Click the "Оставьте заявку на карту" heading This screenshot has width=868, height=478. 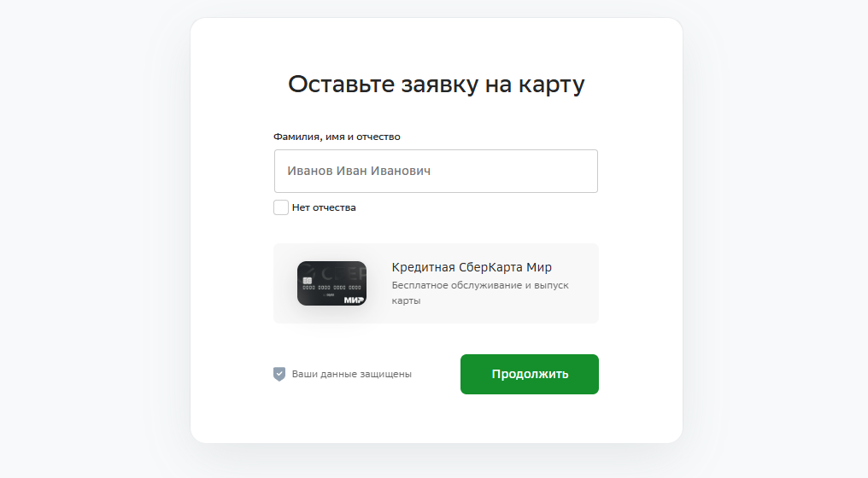click(437, 85)
